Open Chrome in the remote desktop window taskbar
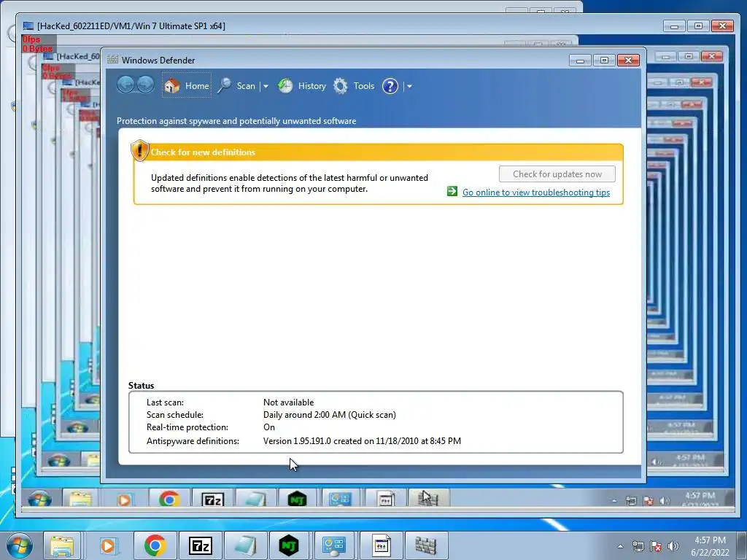The image size is (747, 560). [169, 499]
